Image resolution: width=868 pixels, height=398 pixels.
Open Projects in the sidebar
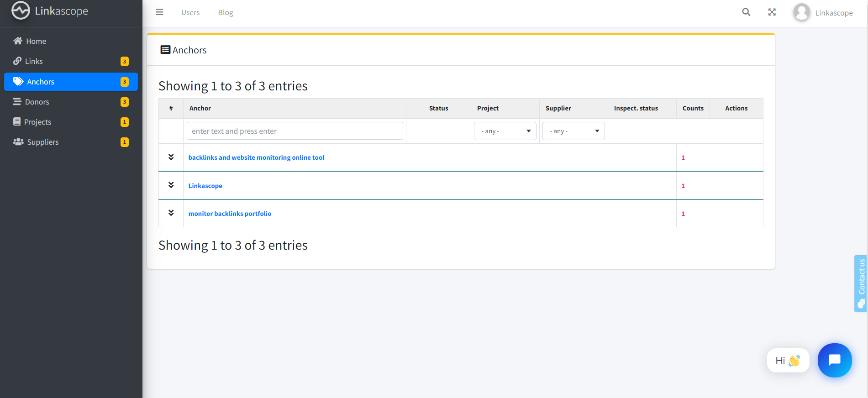71,122
